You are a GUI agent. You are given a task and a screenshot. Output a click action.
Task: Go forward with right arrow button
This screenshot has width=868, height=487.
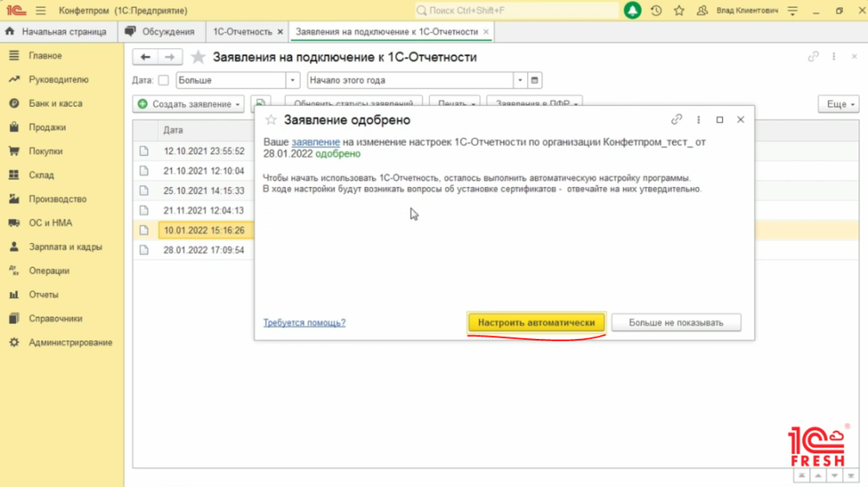click(x=170, y=57)
